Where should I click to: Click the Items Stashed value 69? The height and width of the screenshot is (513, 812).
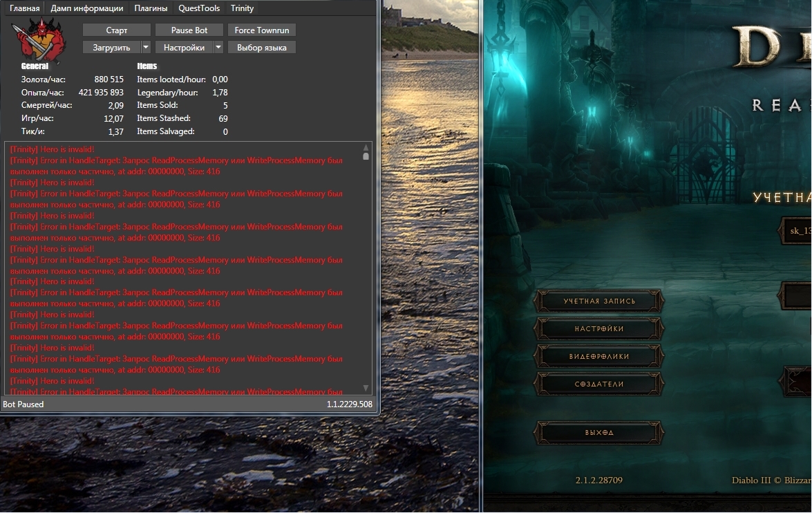coord(223,118)
